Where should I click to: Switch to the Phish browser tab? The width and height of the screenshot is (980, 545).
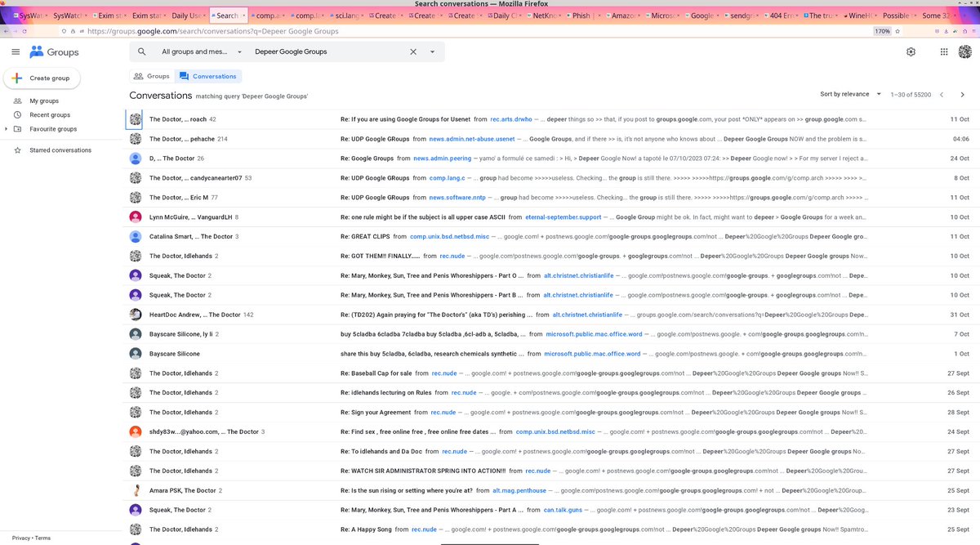(585, 16)
